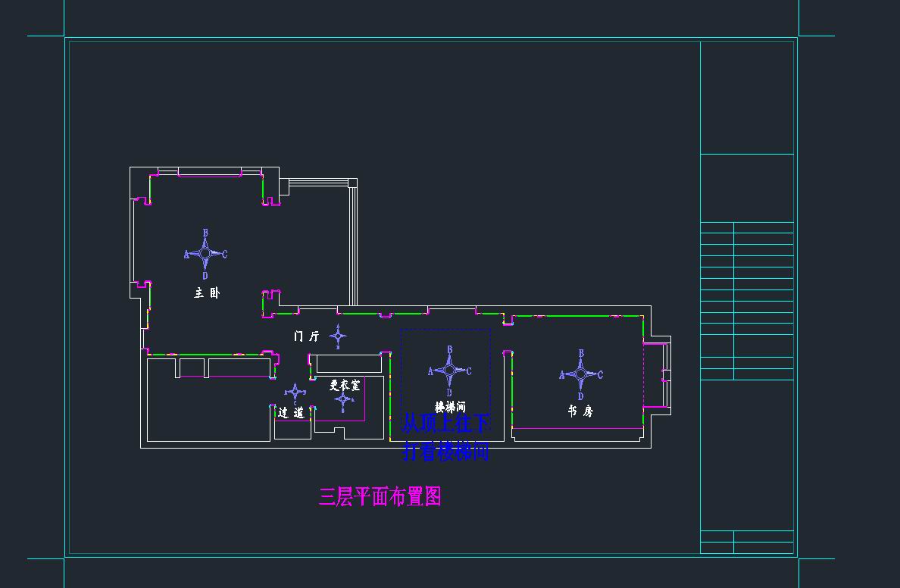Click the balcony railing lines right of 主卧
Screen dimensions: 900x588
click(352, 242)
